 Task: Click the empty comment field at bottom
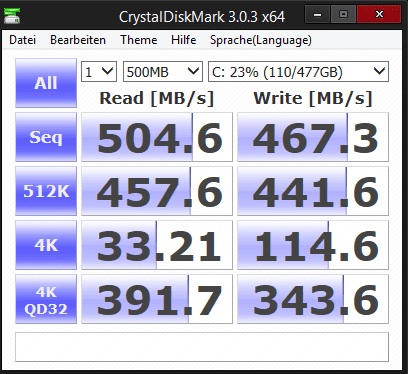[x=202, y=347]
